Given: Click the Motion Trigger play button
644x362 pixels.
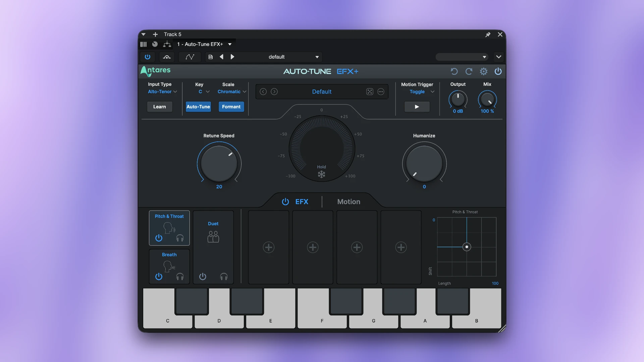Looking at the screenshot, I should tap(417, 107).
